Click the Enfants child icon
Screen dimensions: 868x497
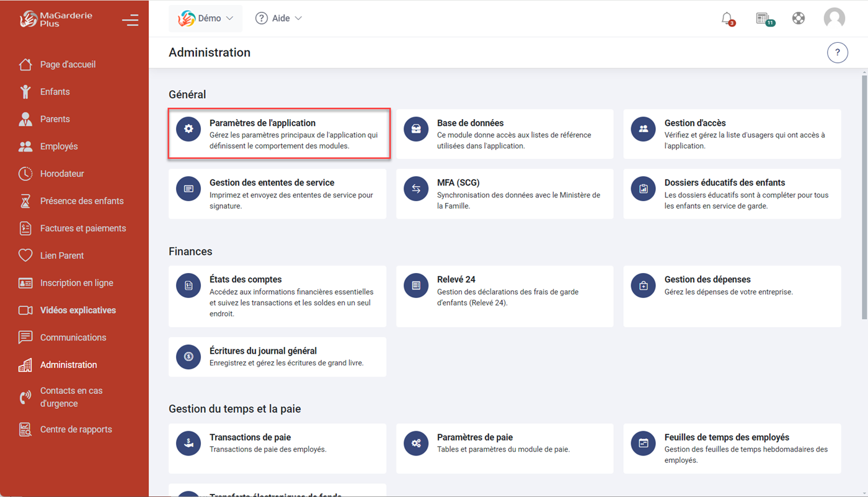point(25,92)
